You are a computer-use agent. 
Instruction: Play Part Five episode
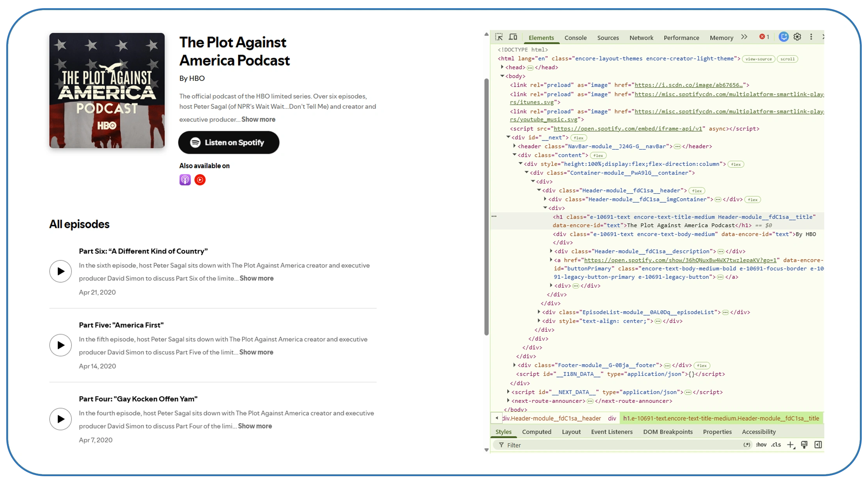tap(61, 345)
